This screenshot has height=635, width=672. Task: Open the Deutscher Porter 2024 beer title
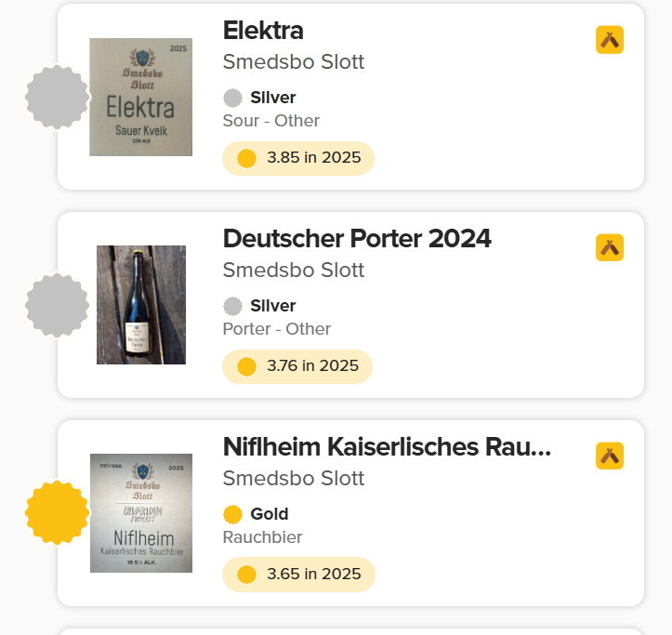tap(357, 239)
